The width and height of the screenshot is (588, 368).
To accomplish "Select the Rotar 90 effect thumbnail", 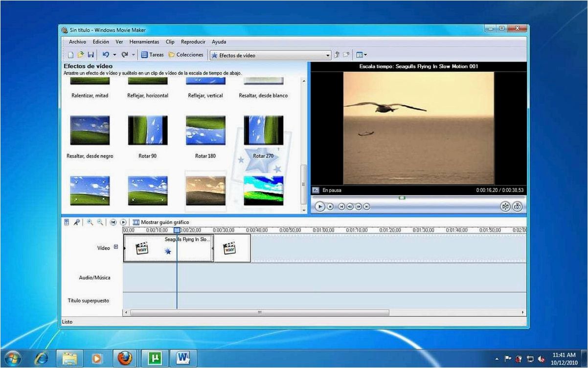I will 148,130.
